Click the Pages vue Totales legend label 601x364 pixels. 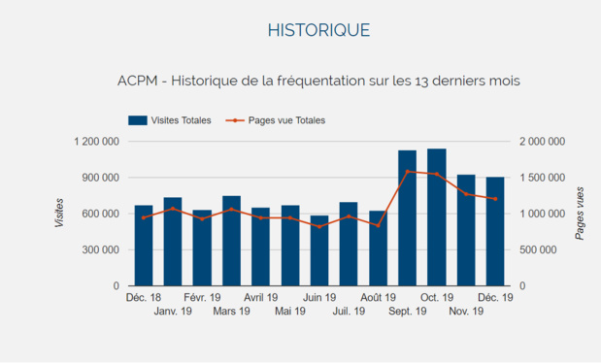286,120
